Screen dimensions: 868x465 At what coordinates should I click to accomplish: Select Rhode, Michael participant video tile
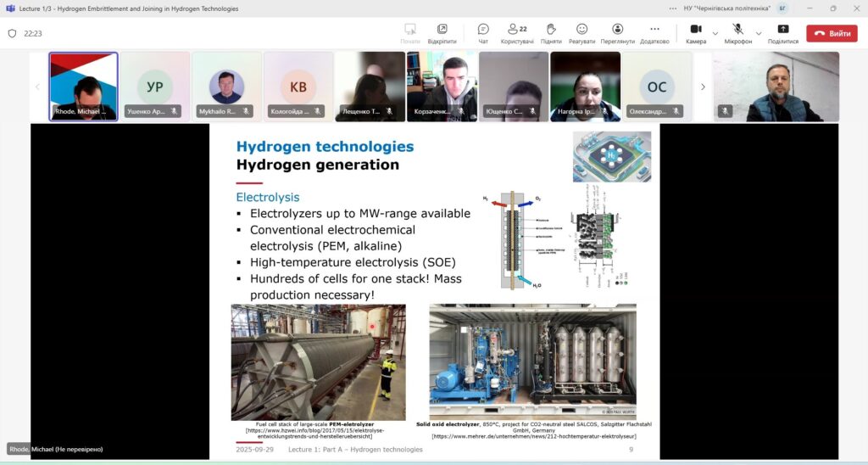click(83, 87)
